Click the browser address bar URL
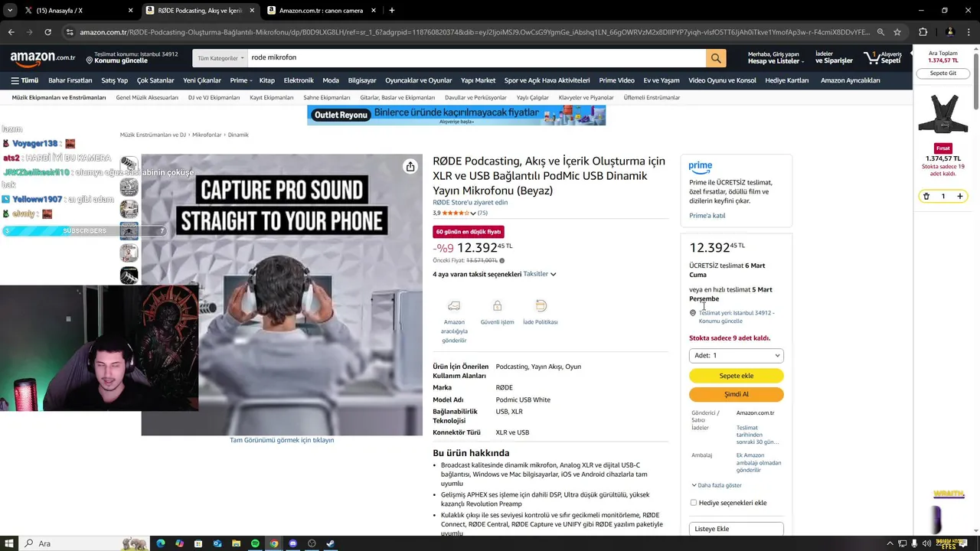The image size is (980, 551). [475, 32]
